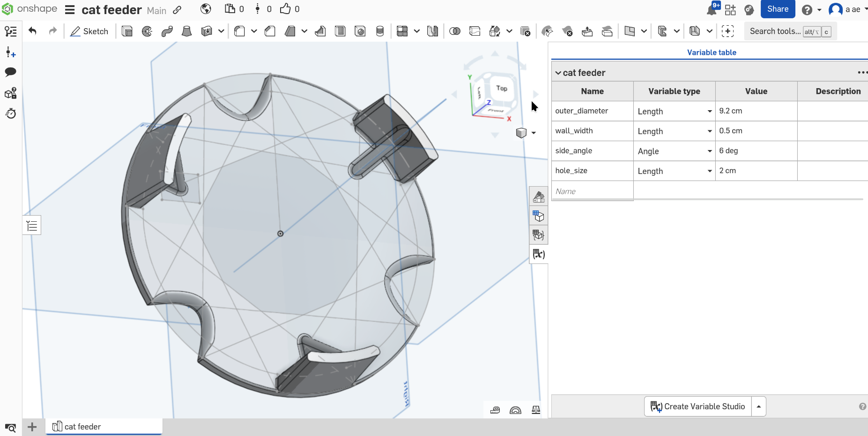Image resolution: width=868 pixels, height=436 pixels.
Task: Open the comments panel in left sidebar
Action: coord(10,72)
